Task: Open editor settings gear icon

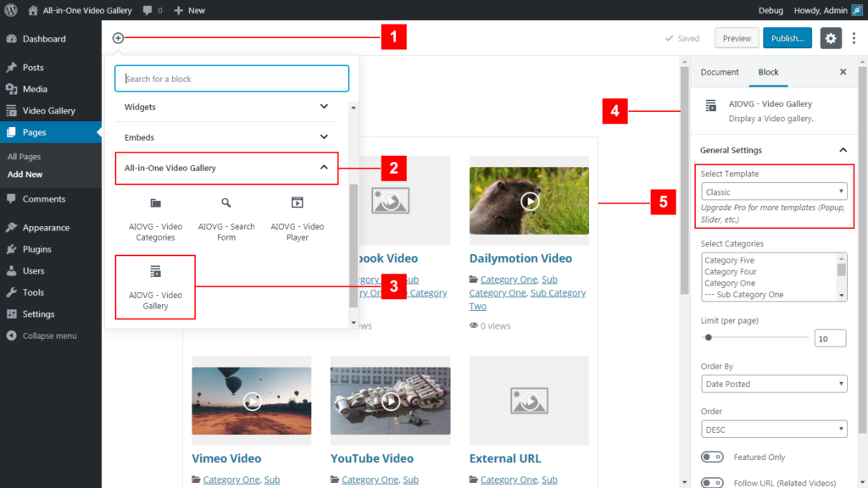Action: tap(831, 38)
